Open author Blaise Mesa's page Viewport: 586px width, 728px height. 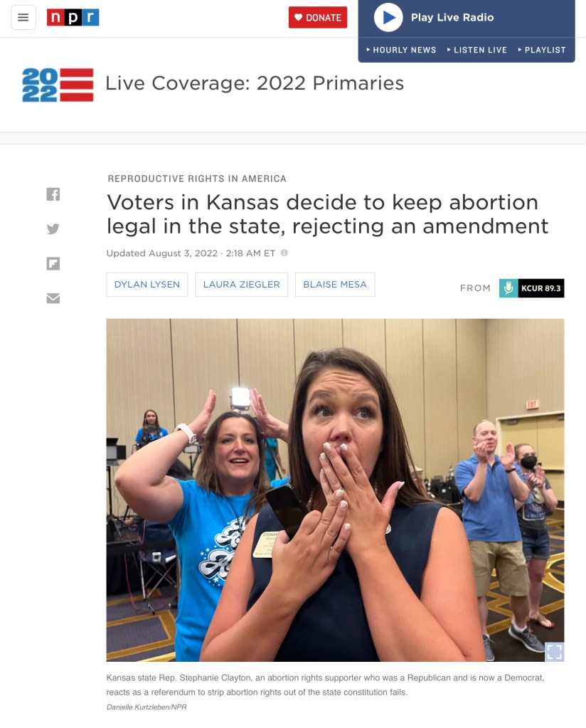point(335,284)
